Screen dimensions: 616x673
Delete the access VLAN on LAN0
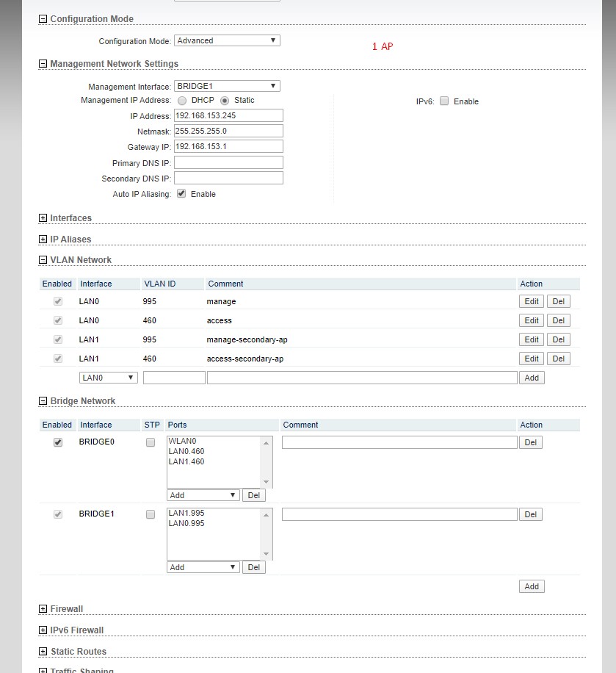coord(558,320)
